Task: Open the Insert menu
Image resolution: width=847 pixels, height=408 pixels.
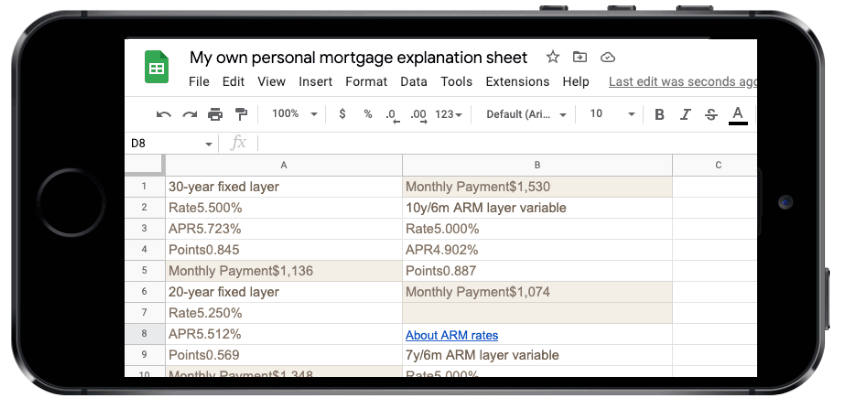Action: pos(315,82)
